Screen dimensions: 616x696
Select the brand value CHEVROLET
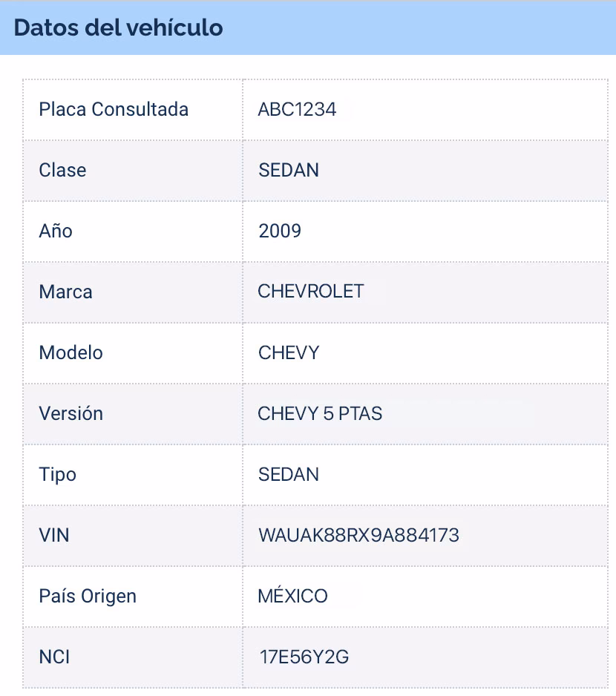tap(311, 292)
